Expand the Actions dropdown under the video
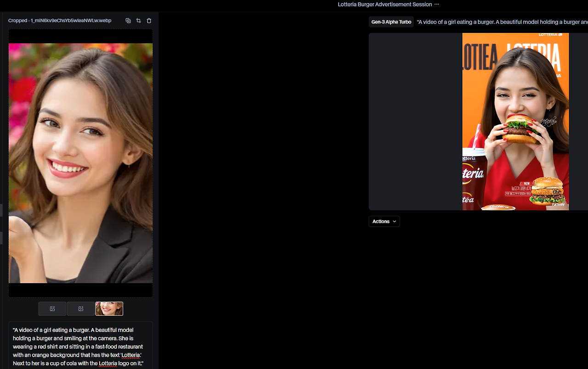Viewport: 588px width, 369px height. (384, 221)
